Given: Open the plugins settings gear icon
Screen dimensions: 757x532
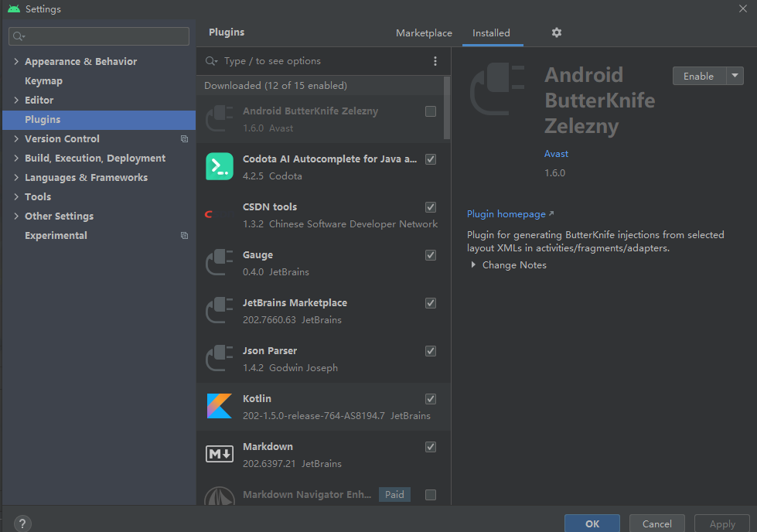Looking at the screenshot, I should tap(557, 32).
